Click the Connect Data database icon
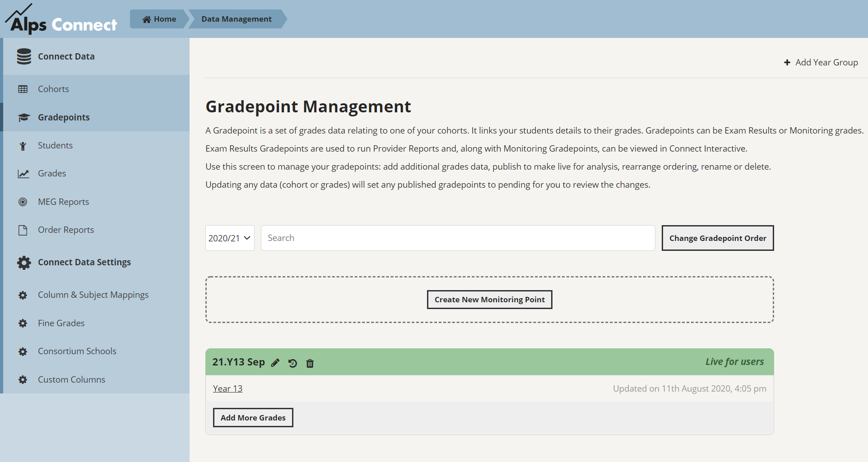 (24, 56)
